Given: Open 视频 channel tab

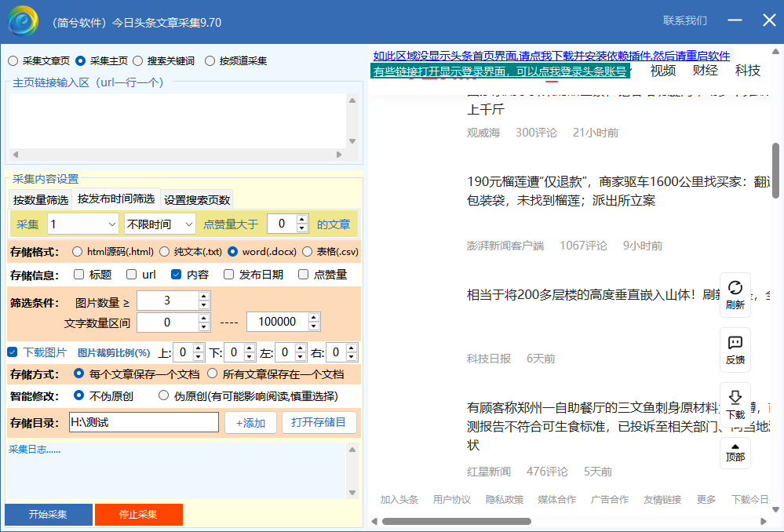Looking at the screenshot, I should (663, 71).
